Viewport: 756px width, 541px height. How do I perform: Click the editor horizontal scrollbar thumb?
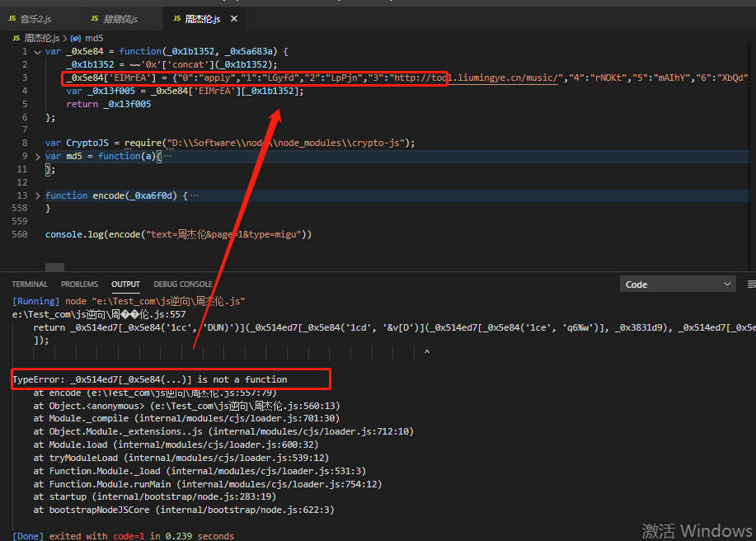[54, 267]
